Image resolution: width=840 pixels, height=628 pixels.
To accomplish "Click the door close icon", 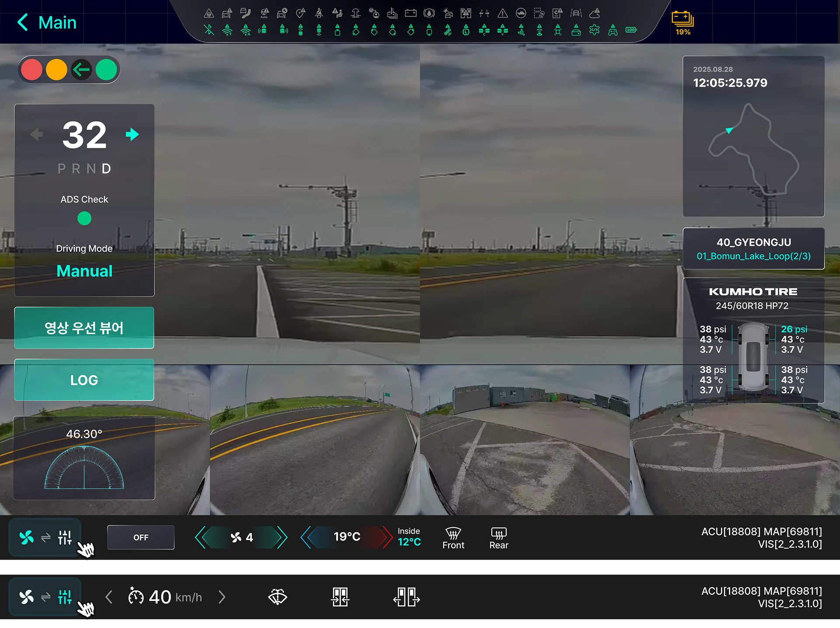I will click(340, 597).
